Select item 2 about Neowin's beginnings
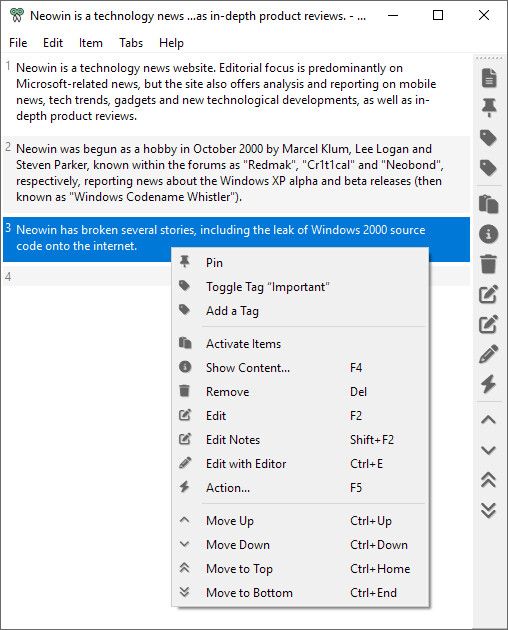This screenshot has height=630, width=508. click(236, 173)
